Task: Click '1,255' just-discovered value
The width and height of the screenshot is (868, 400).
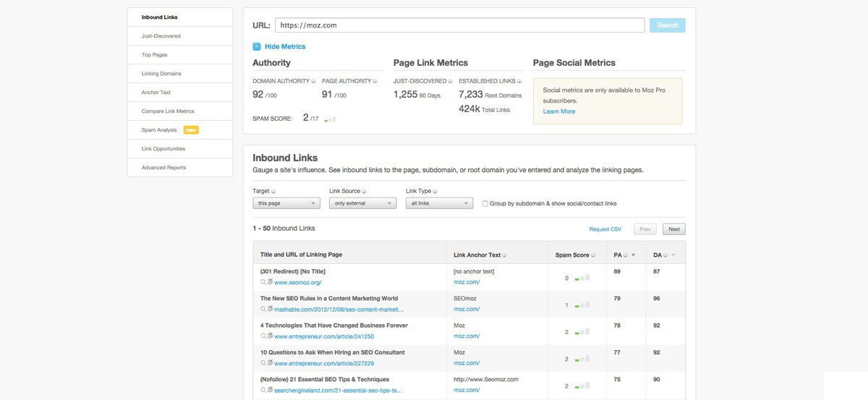Action: [406, 95]
